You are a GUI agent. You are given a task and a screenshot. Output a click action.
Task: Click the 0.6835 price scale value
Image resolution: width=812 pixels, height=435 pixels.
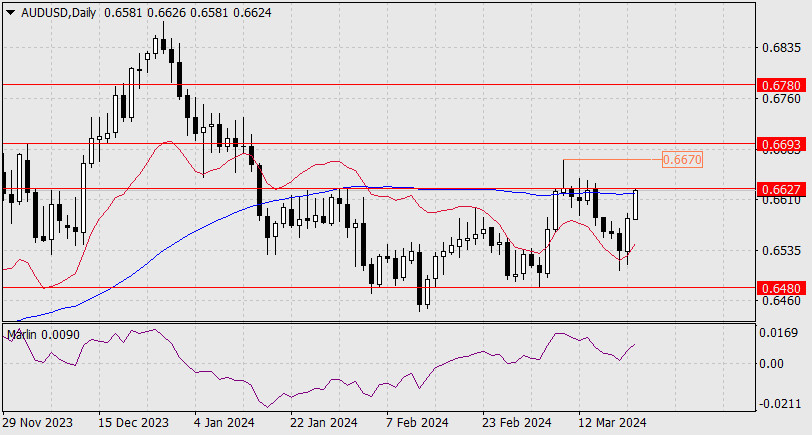(781, 48)
